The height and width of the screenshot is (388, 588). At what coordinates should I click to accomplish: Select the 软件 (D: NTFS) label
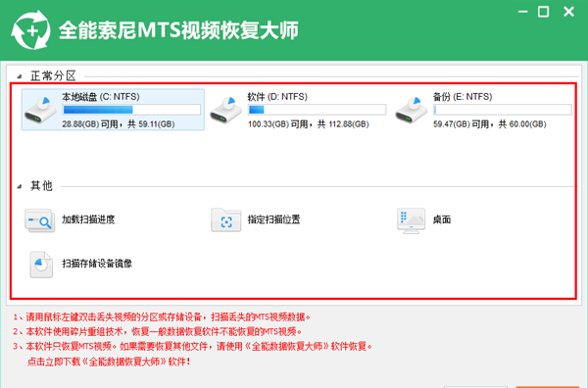click(277, 97)
